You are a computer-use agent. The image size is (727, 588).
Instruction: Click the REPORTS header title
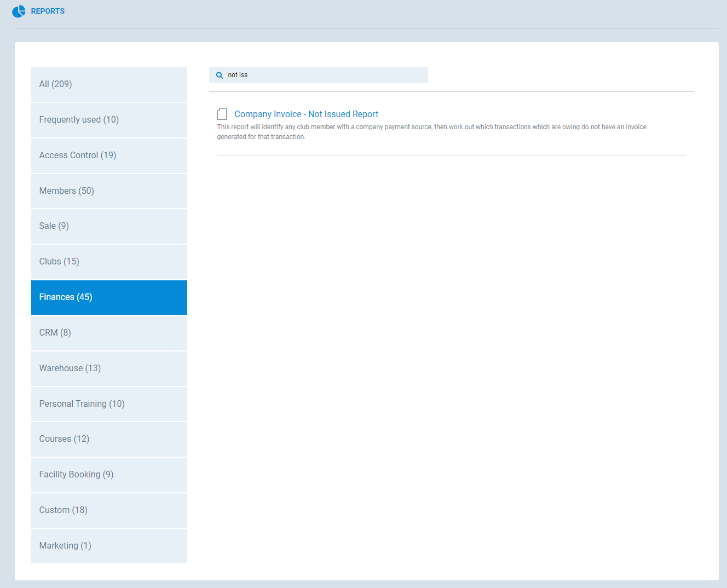[48, 11]
